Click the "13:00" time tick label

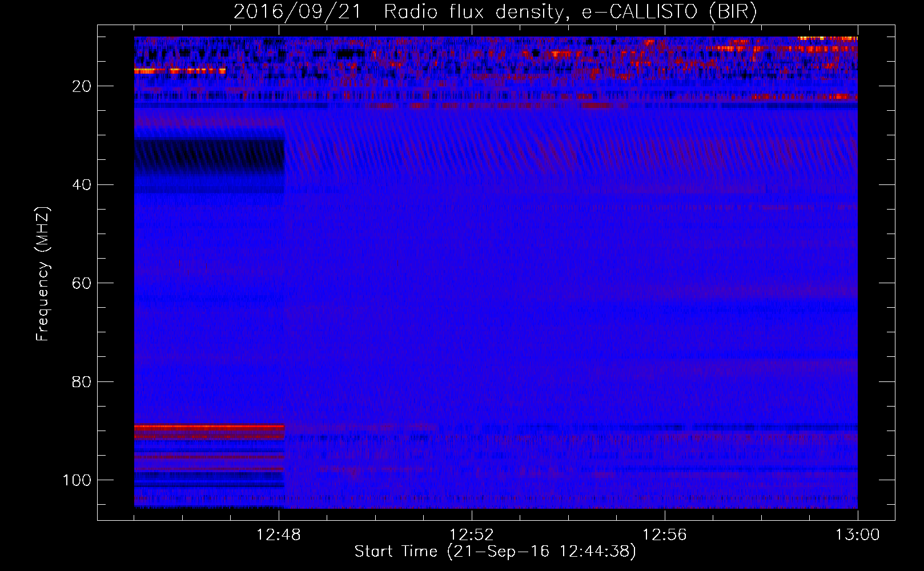coord(858,535)
